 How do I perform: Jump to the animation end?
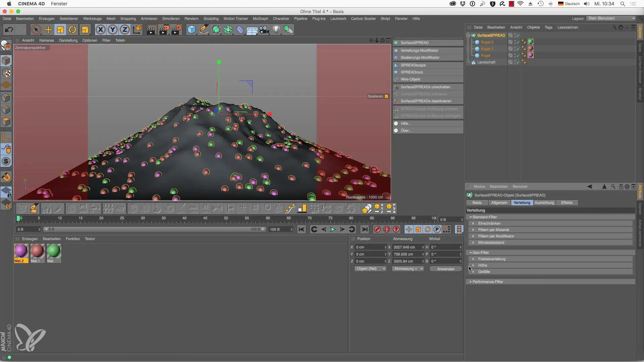365,230
